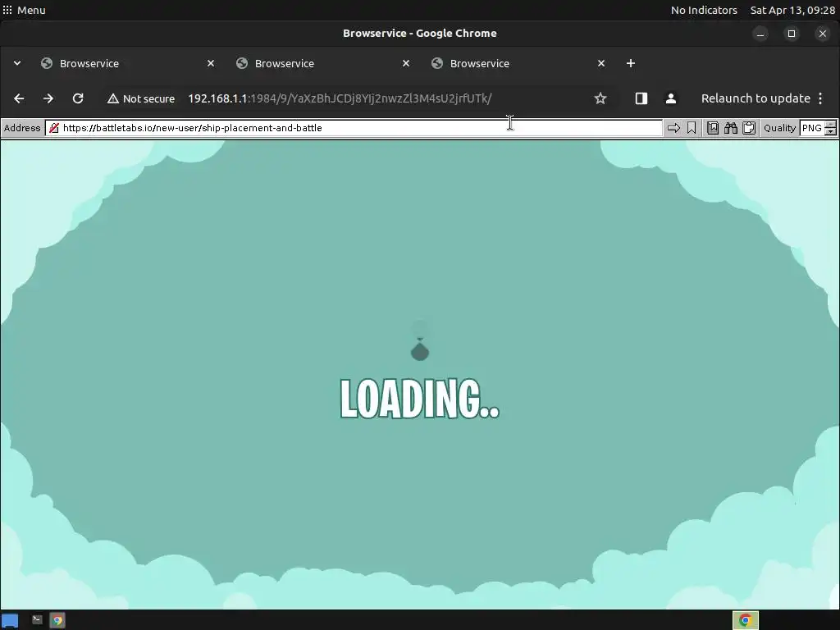This screenshot has width=840, height=630.
Task: Click insecure lock icon in Browservice address field
Action: click(x=54, y=128)
